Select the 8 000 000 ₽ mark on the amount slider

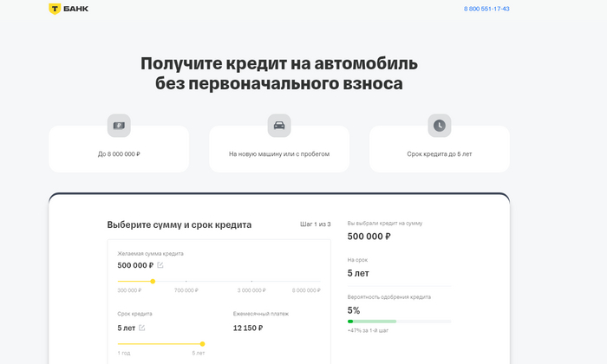(306, 290)
